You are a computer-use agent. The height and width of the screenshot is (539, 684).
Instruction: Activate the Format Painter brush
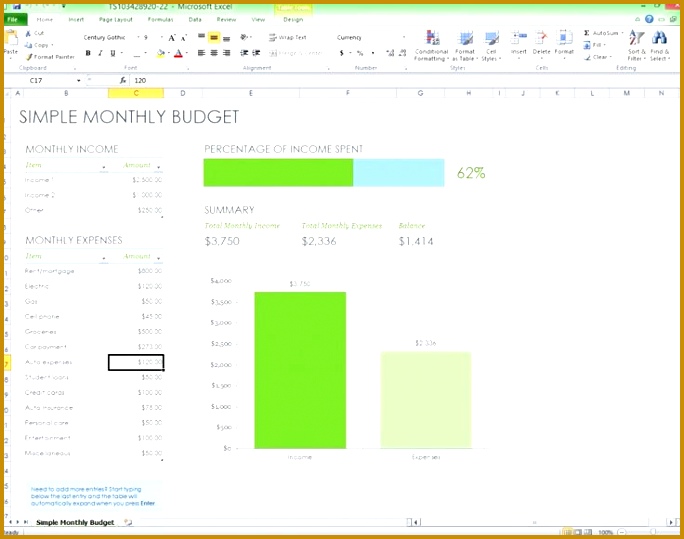pos(29,57)
